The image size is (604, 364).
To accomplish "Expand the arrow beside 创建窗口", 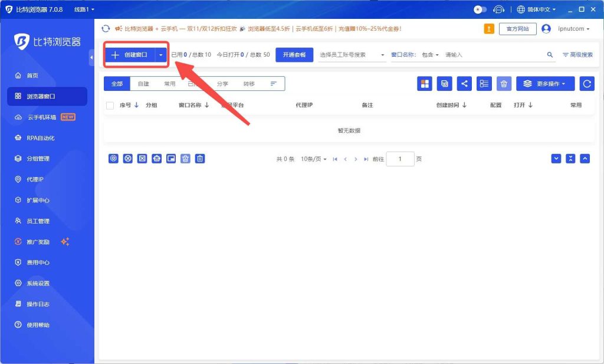I will pos(161,55).
